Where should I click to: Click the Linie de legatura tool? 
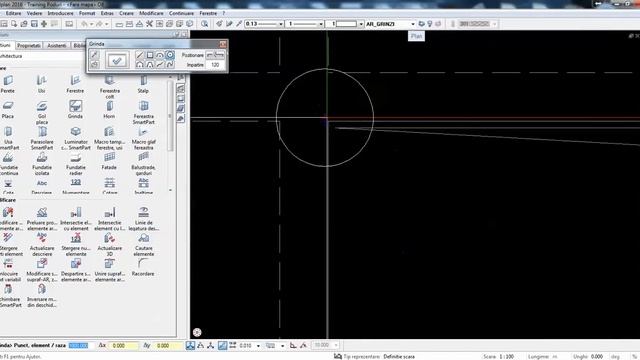click(143, 219)
